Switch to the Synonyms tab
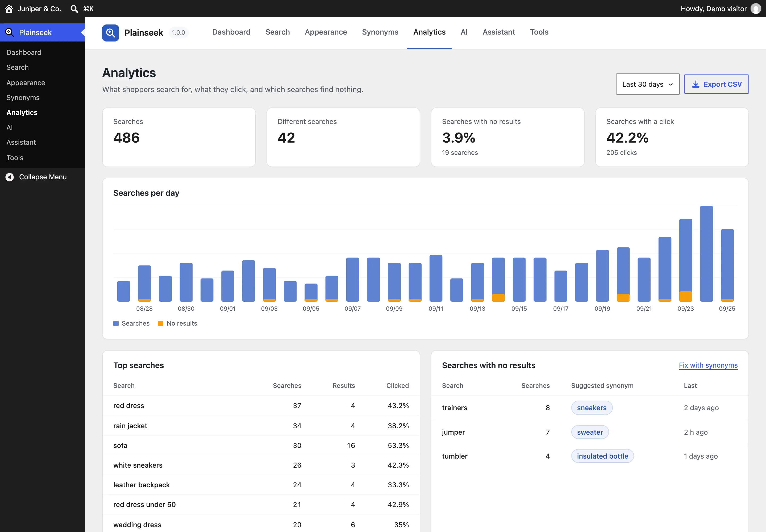The image size is (766, 532). click(x=380, y=32)
